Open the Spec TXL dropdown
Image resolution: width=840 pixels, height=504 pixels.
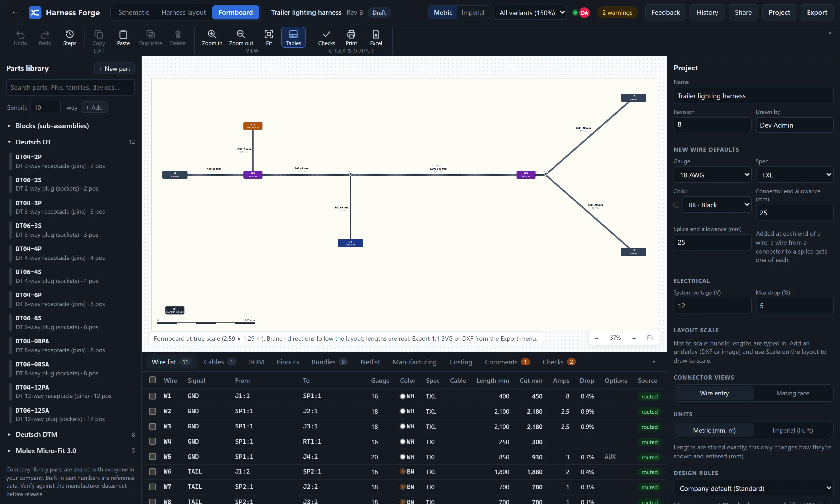[795, 175]
